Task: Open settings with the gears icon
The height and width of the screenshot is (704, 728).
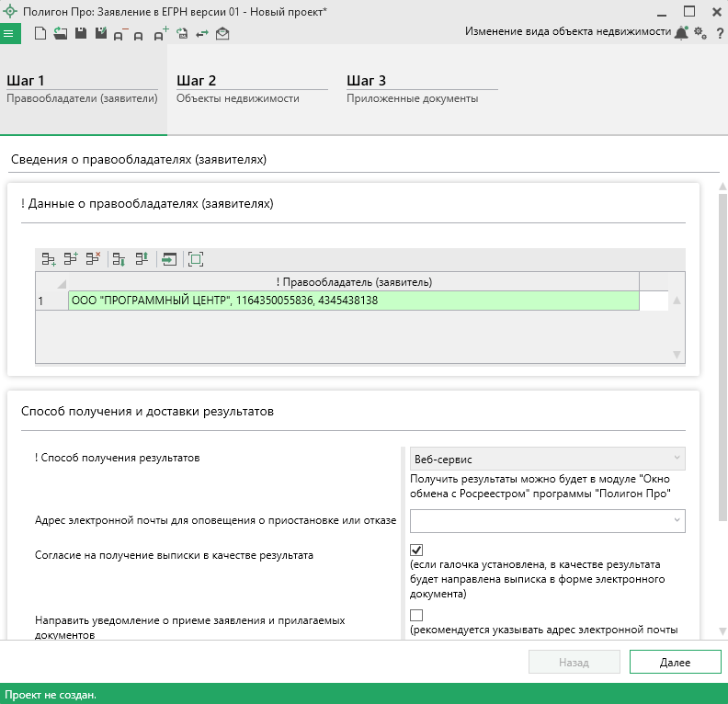Action: tap(700, 33)
